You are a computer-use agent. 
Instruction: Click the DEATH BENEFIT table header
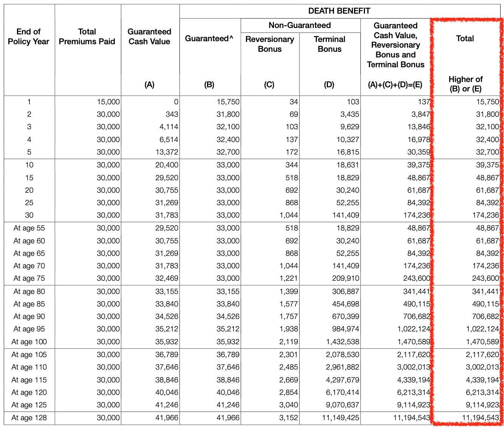tap(339, 11)
